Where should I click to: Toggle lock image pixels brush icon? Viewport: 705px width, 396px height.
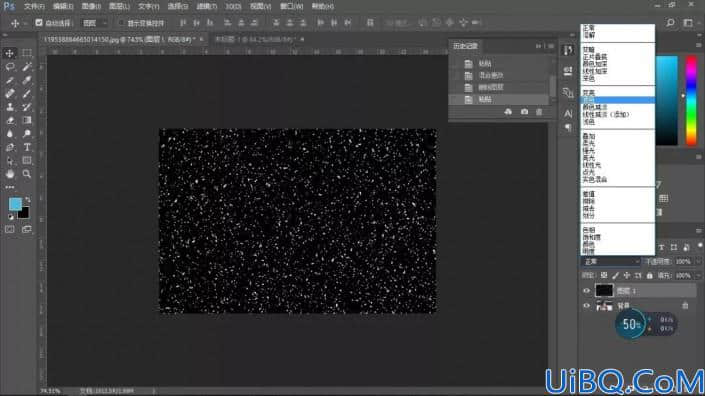tap(615, 275)
